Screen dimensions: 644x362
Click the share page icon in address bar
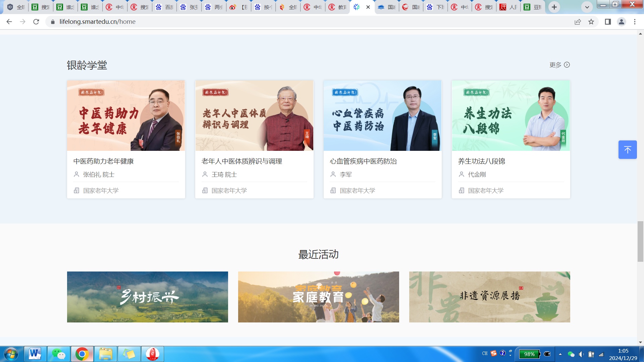click(x=578, y=22)
